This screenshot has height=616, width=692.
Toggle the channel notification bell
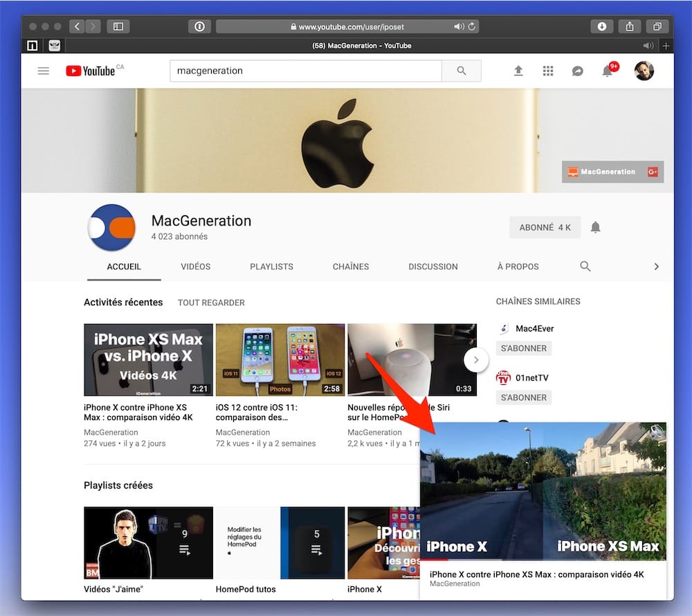pos(595,227)
